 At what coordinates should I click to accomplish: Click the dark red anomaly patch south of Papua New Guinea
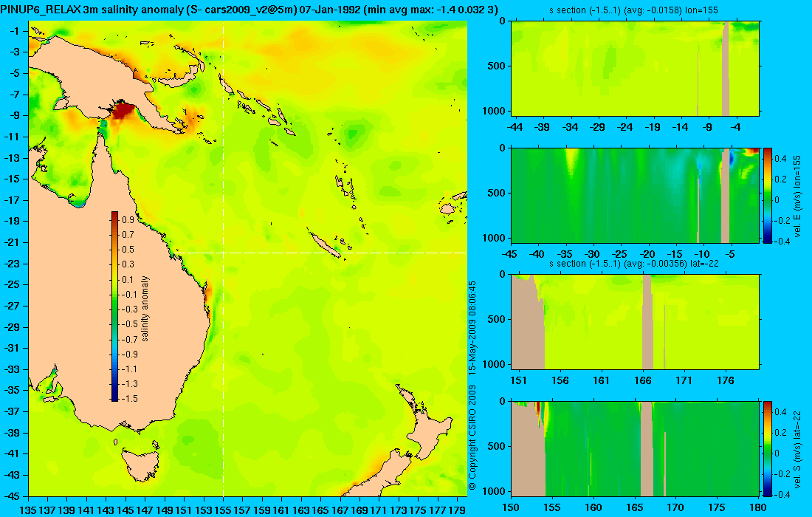(123, 112)
